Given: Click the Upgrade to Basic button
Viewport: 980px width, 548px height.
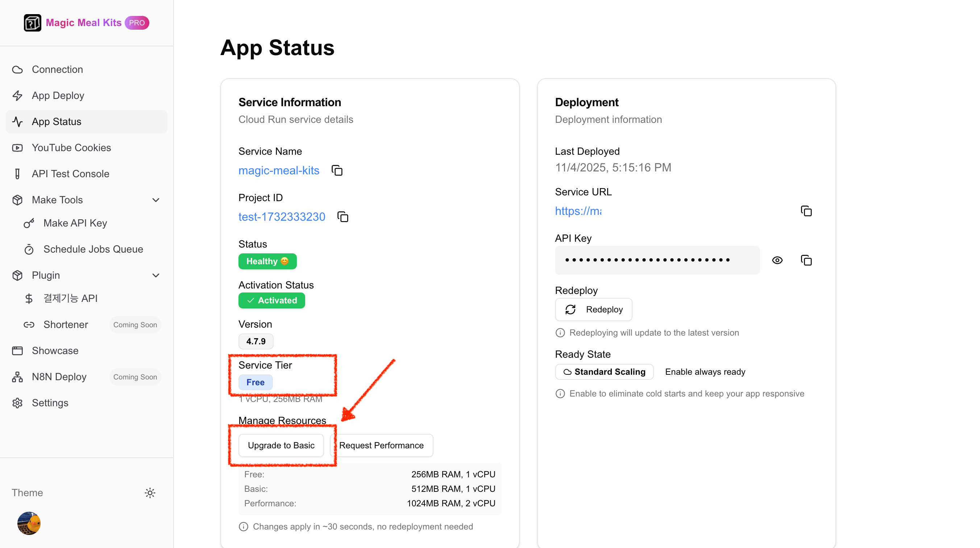Looking at the screenshot, I should click(281, 445).
